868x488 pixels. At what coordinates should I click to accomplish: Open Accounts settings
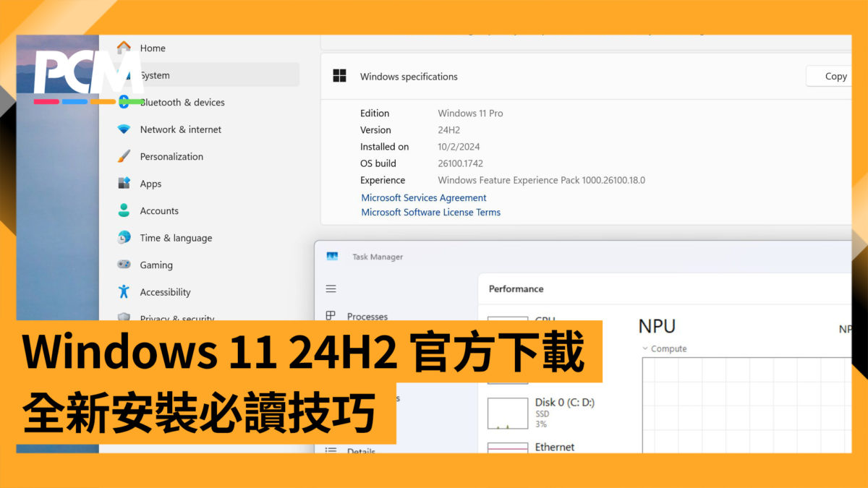click(159, 210)
